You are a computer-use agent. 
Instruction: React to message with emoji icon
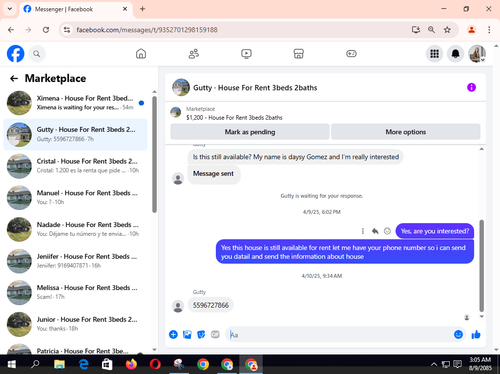pyautogui.click(x=387, y=231)
